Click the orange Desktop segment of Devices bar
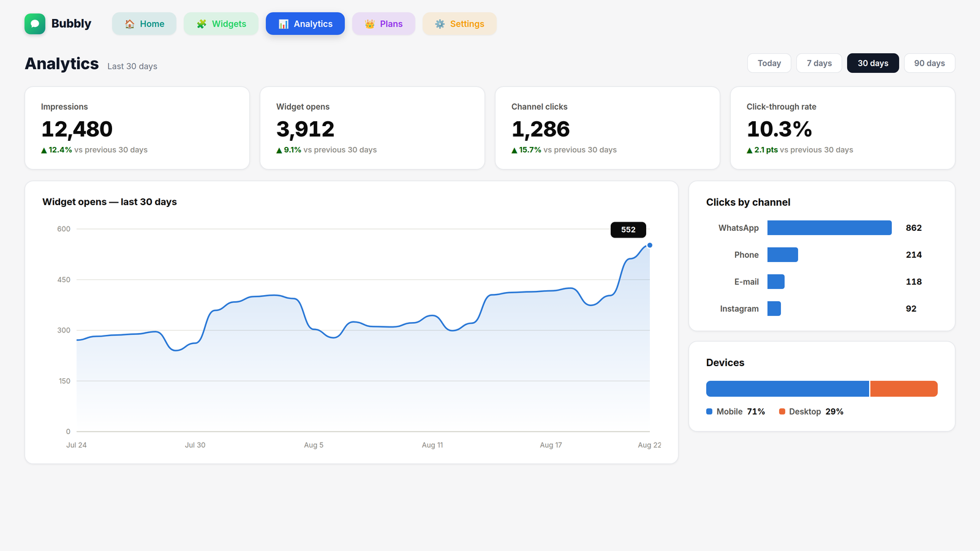The width and height of the screenshot is (980, 551). pyautogui.click(x=904, y=389)
